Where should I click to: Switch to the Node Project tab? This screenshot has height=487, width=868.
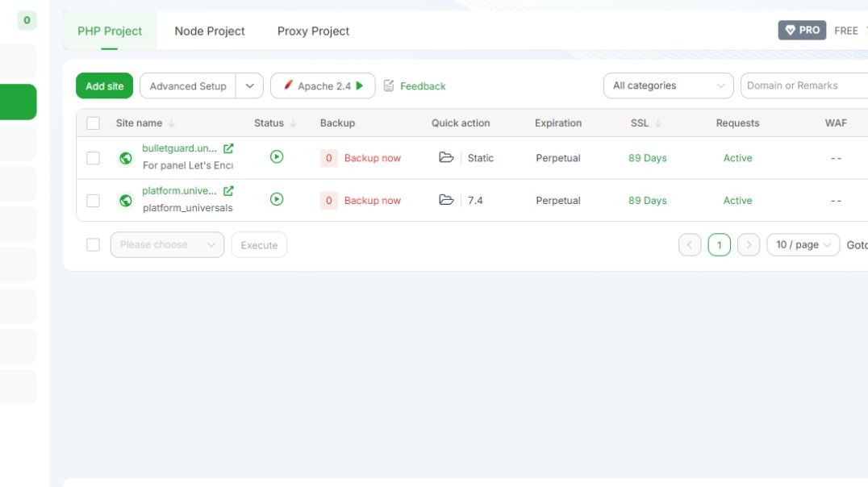pyautogui.click(x=209, y=31)
